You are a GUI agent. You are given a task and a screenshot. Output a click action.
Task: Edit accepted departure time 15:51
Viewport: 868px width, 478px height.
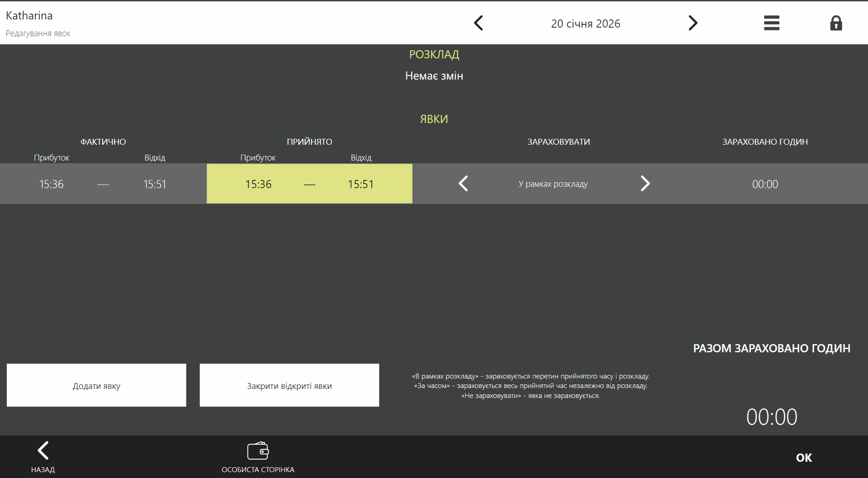point(360,184)
